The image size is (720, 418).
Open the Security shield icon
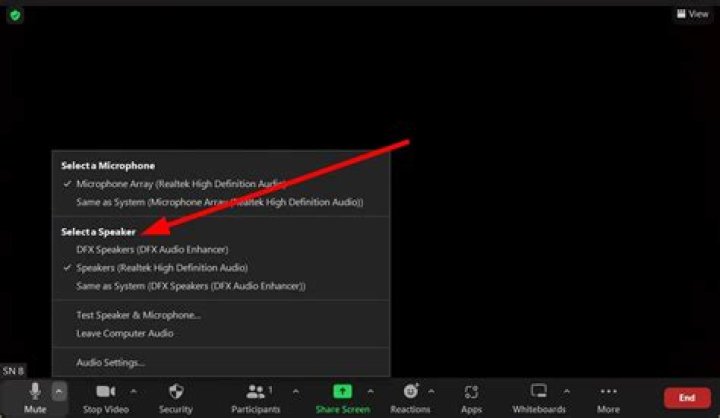176,391
